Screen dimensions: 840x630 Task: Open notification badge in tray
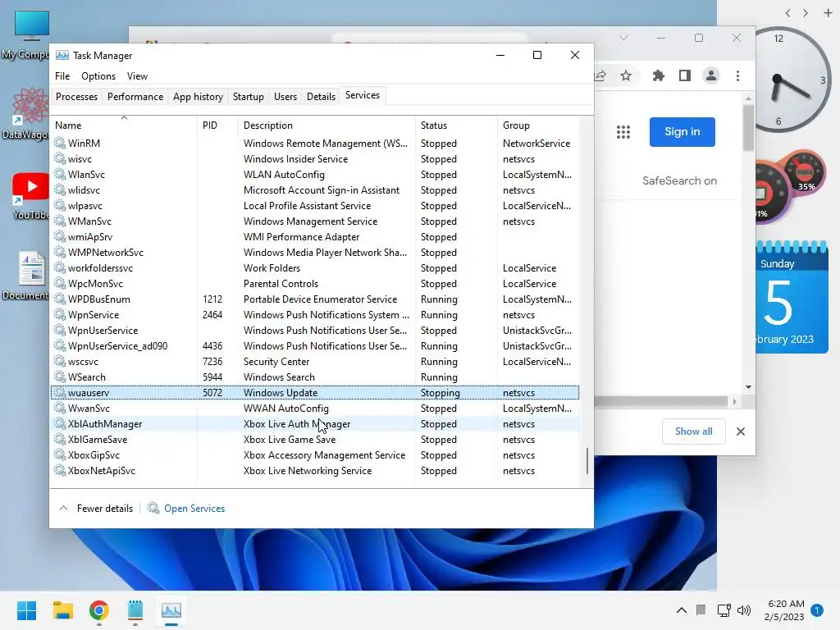[817, 609]
